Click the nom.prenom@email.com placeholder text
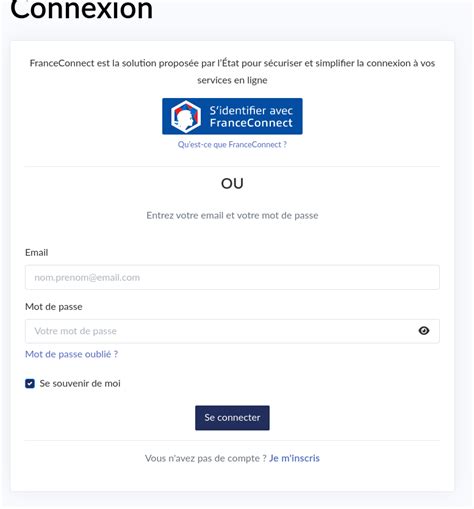The height and width of the screenshot is (509, 474). pyautogui.click(x=87, y=277)
